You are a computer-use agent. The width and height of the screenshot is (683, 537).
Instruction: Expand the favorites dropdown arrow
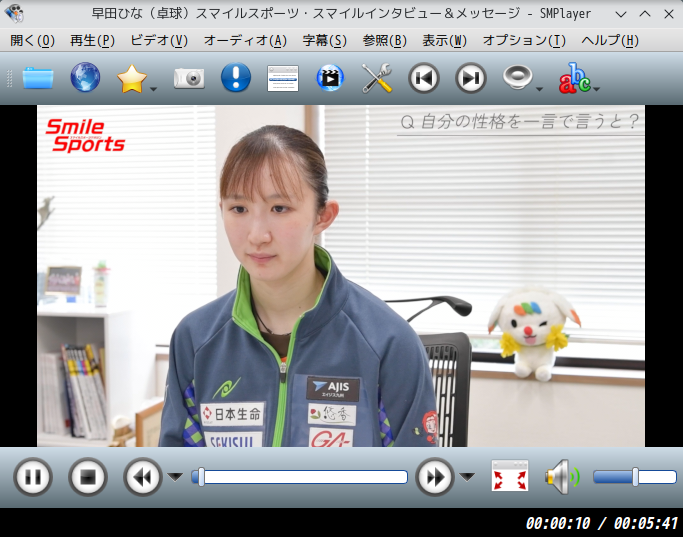click(x=153, y=89)
